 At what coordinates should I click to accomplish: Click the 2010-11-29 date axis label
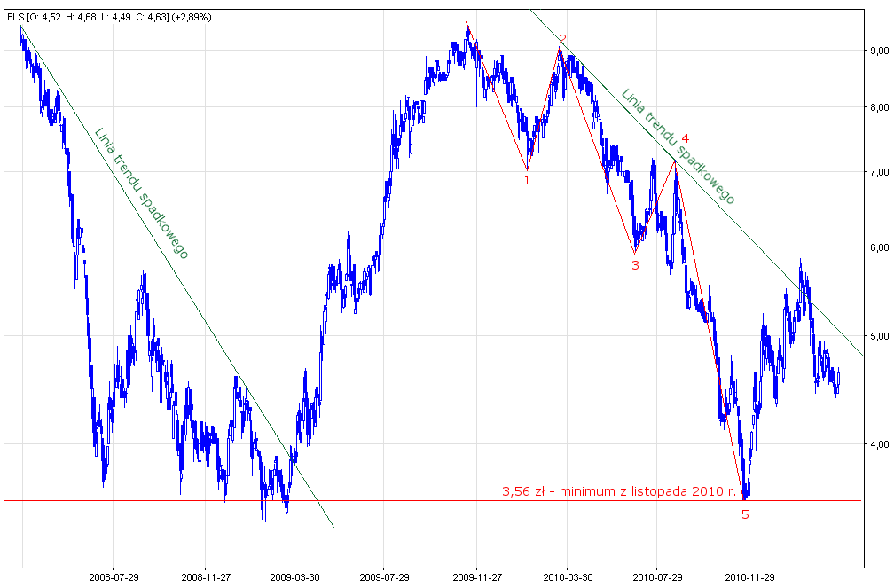(749, 577)
